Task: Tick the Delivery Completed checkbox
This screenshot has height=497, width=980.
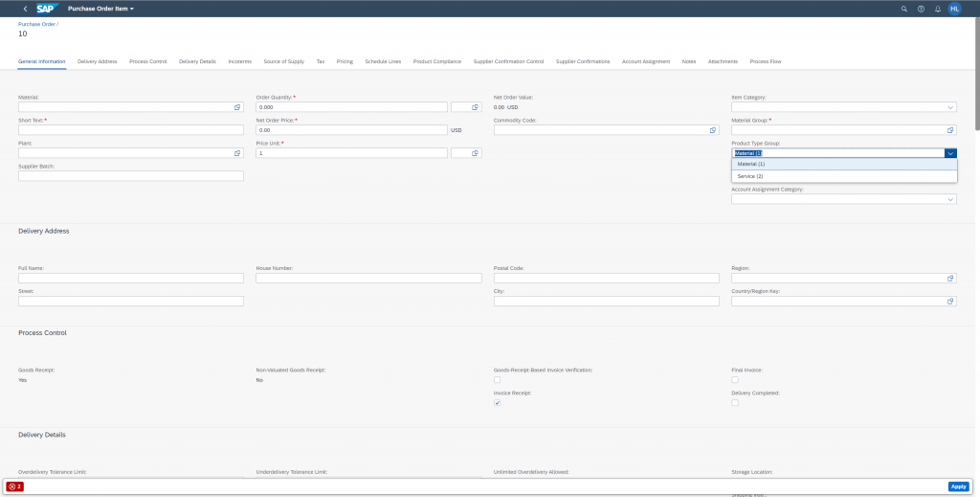Action: tap(735, 403)
